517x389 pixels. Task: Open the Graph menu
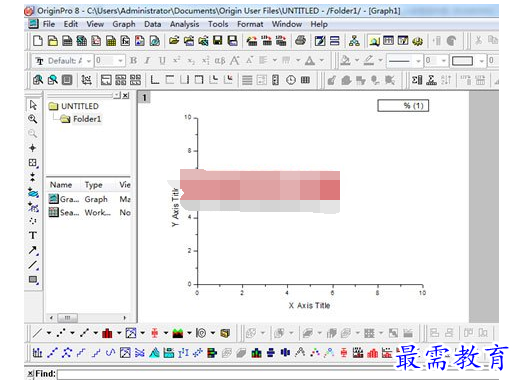coord(124,24)
